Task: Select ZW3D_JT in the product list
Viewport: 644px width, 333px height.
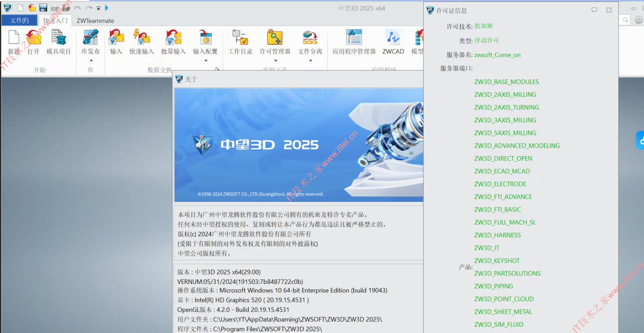Action: pos(487,248)
